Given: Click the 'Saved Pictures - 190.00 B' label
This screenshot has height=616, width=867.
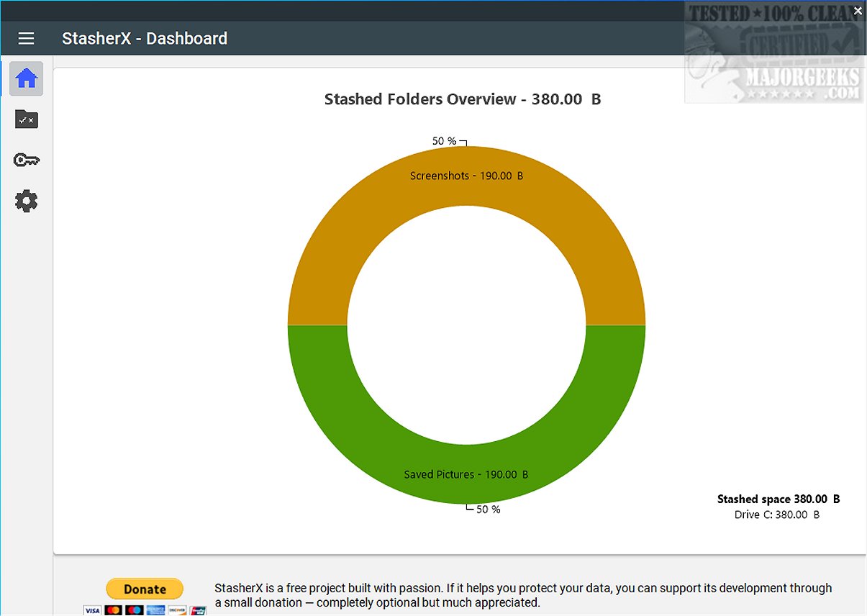Looking at the screenshot, I should tap(466, 474).
